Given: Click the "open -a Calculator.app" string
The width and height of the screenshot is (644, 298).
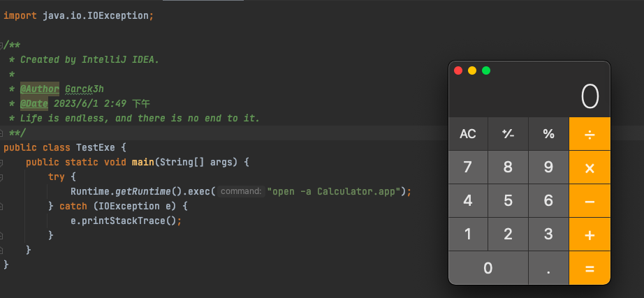Looking at the screenshot, I should coord(333,192).
